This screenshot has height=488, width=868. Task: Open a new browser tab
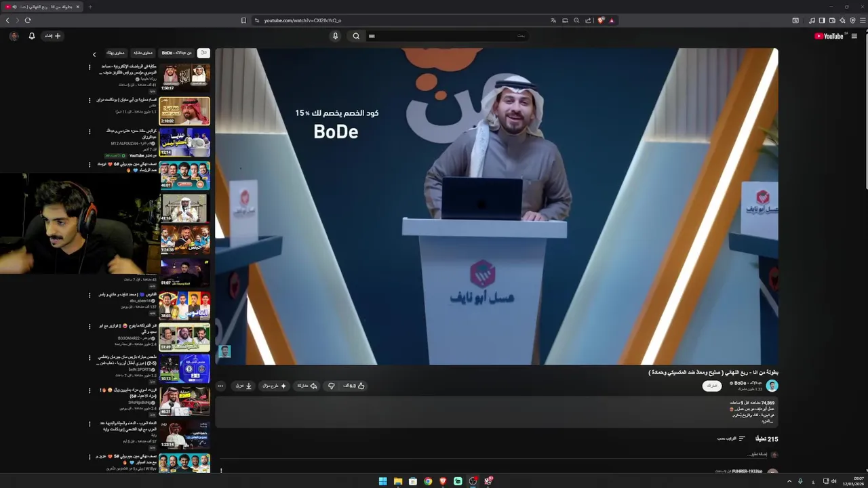coord(90,7)
